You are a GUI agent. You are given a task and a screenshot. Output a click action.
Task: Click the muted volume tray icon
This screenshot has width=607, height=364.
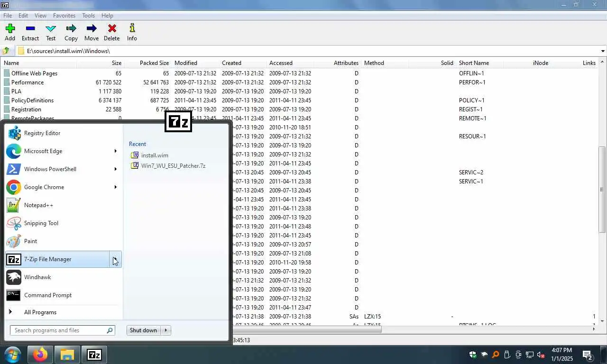541,355
